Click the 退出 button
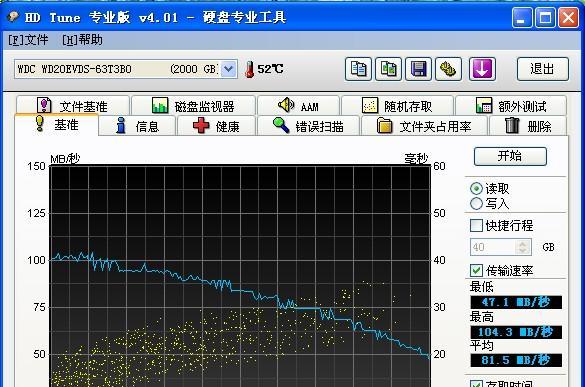The width and height of the screenshot is (585, 387). [542, 69]
